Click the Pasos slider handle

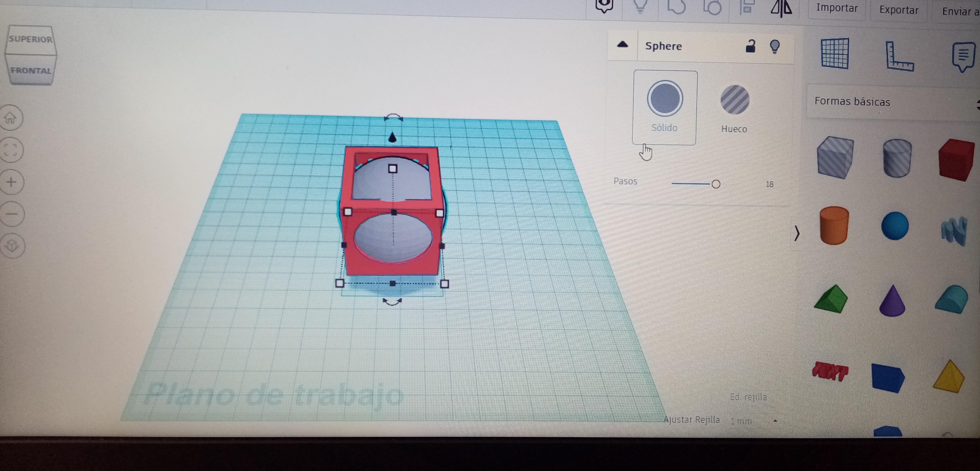716,184
